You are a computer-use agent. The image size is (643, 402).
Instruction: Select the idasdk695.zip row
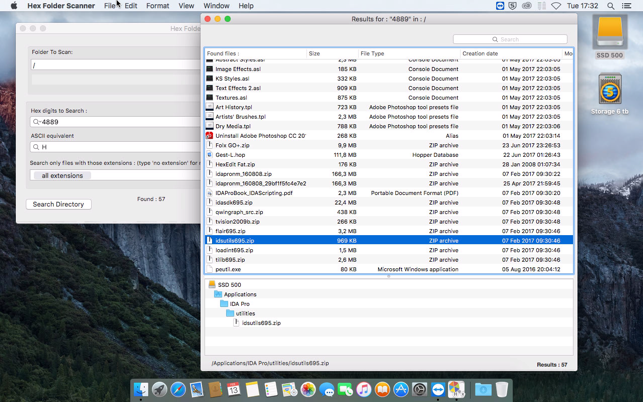point(389,202)
